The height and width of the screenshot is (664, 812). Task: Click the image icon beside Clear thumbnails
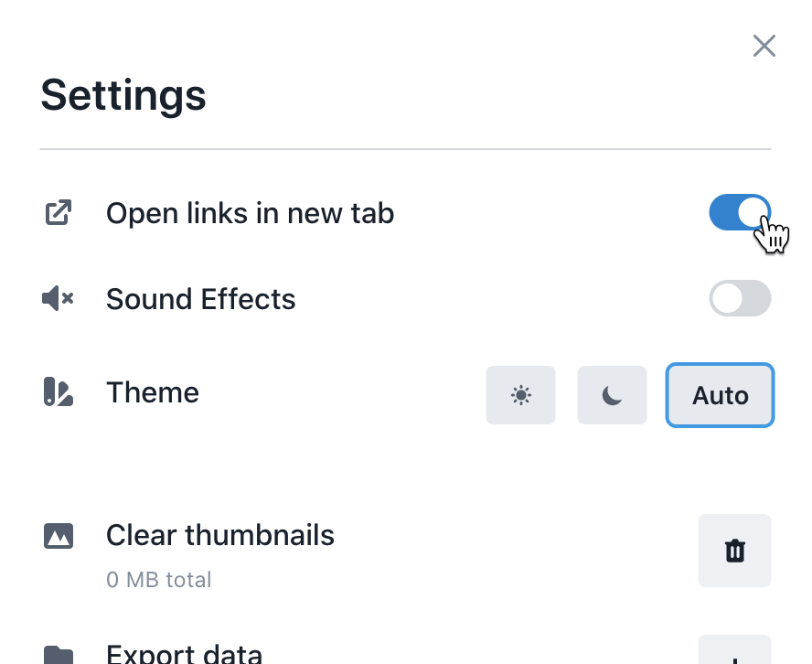tap(58, 536)
